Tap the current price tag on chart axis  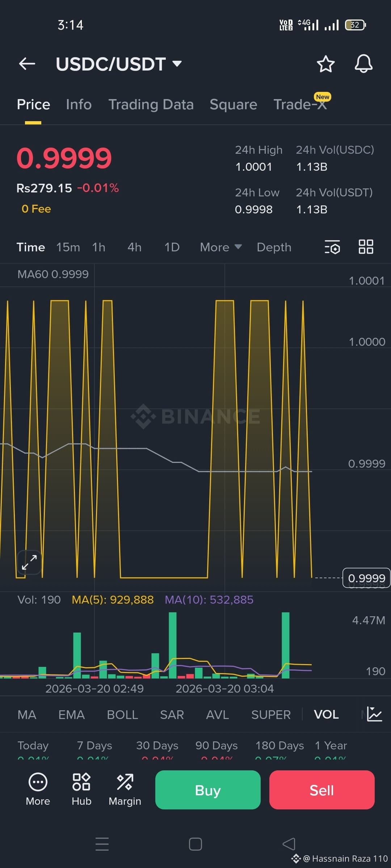click(366, 578)
